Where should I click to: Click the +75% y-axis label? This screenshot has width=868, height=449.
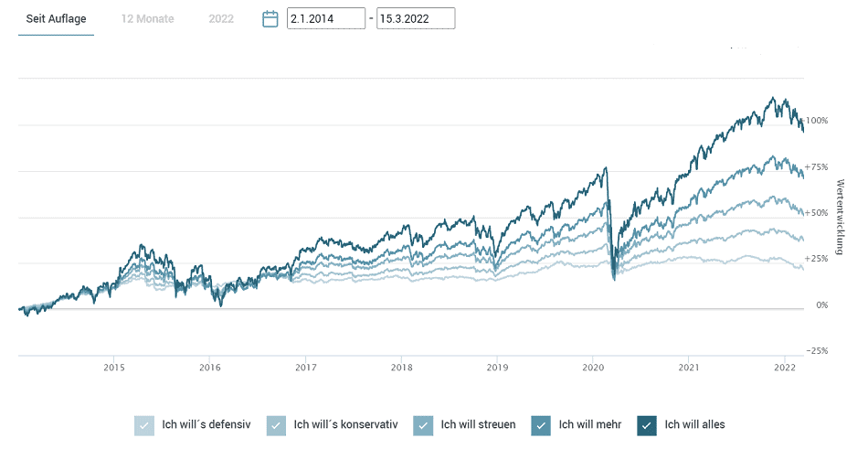(817, 166)
